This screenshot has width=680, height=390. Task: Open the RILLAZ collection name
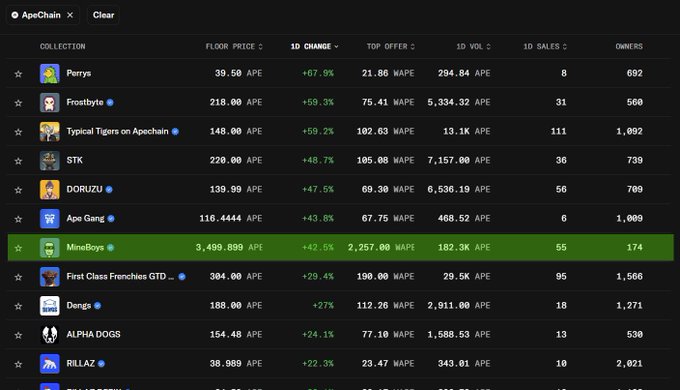(80, 364)
